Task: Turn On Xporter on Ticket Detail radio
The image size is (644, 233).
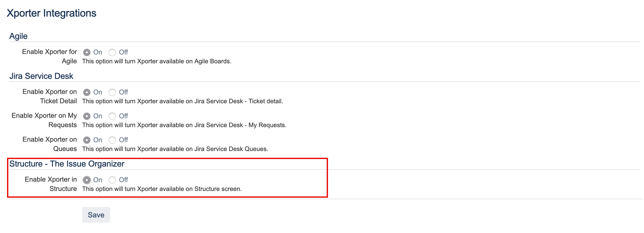Action: pyautogui.click(x=87, y=92)
